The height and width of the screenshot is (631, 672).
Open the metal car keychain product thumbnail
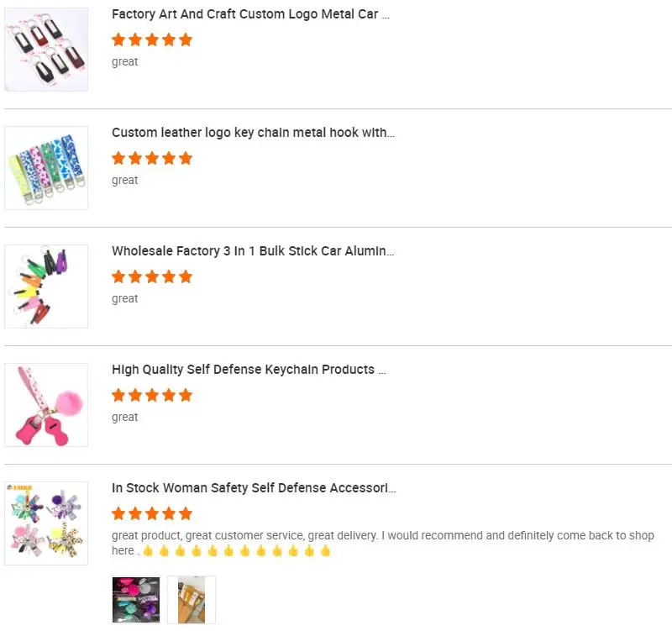coord(46,50)
